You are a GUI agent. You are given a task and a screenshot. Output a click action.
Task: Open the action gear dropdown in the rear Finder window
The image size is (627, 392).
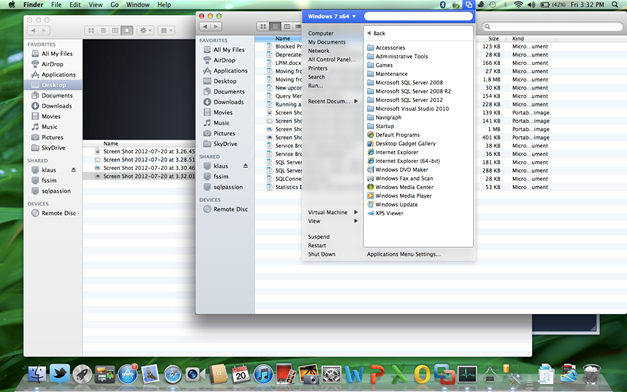pos(145,30)
